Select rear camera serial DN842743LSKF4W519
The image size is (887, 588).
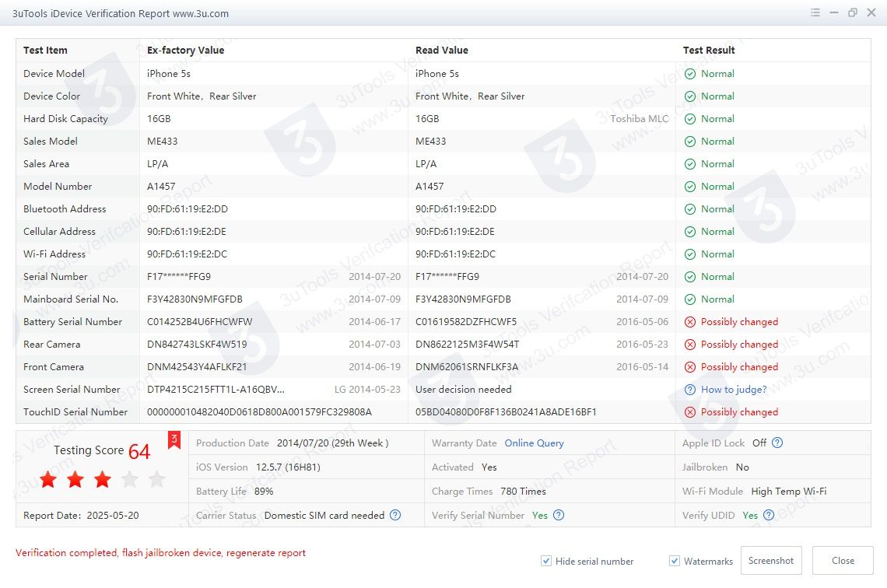(x=197, y=345)
